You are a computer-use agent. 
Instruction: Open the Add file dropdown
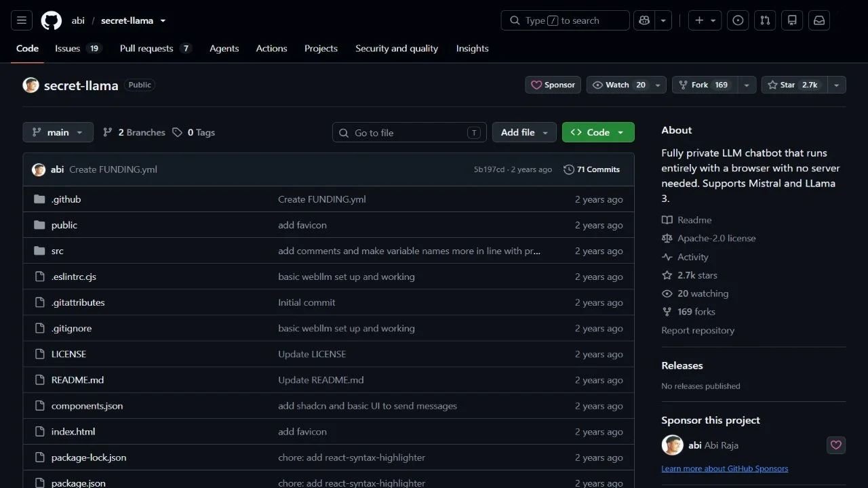pyautogui.click(x=524, y=132)
